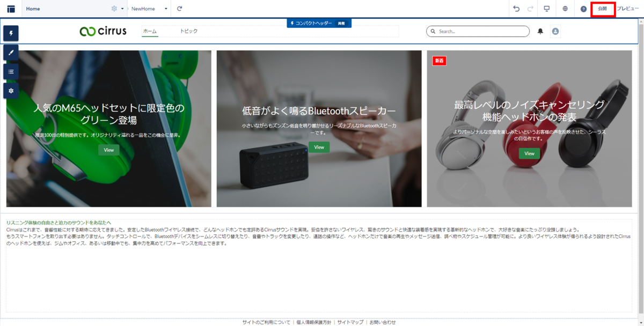Image resolution: width=644 pixels, height=326 pixels.
Task: Click the Cirrus description paragraph text
Action: tap(319, 236)
